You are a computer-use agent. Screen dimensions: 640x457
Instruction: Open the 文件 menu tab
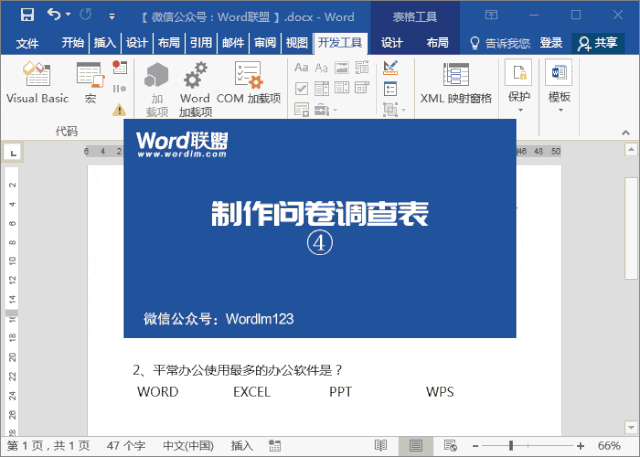pyautogui.click(x=27, y=43)
